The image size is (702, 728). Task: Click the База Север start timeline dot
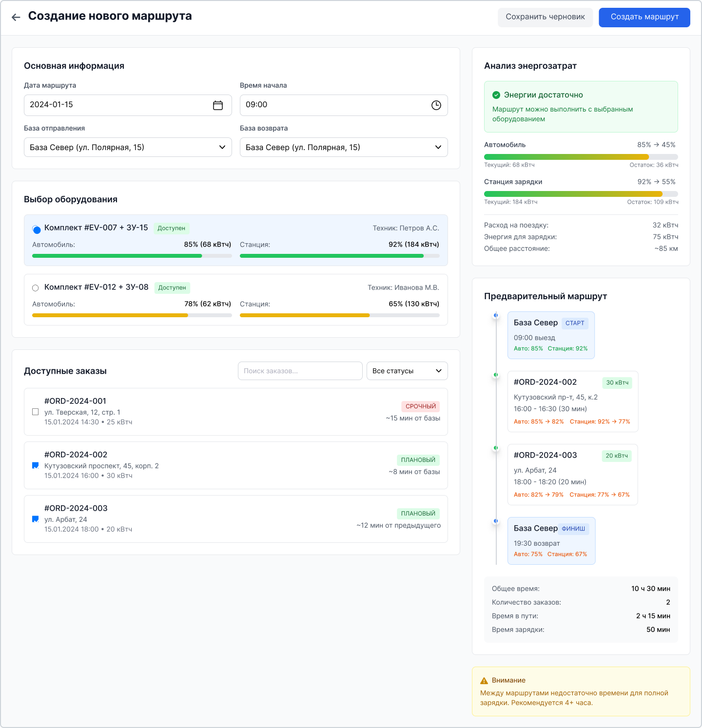pos(496,315)
